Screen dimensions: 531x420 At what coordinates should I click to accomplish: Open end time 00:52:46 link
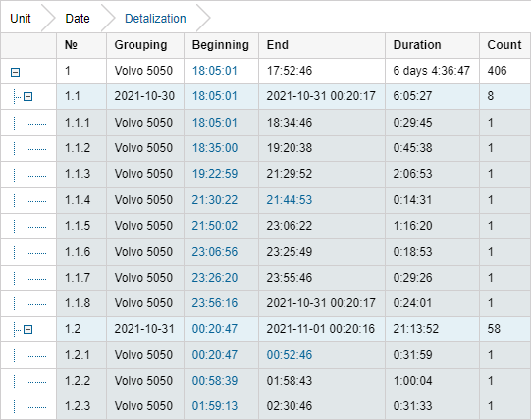pyautogui.click(x=290, y=355)
